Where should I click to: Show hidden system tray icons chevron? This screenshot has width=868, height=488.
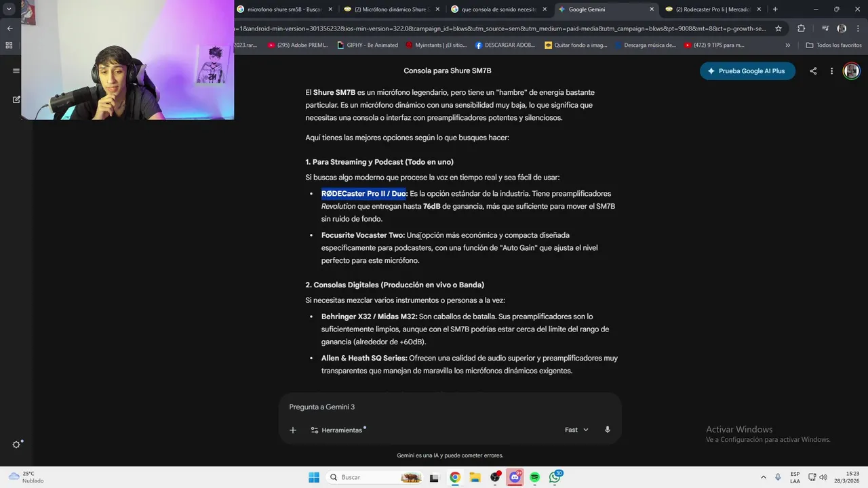coord(764,477)
